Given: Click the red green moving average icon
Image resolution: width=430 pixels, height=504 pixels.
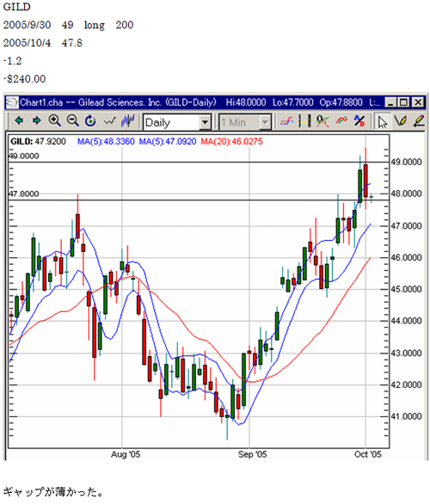Looking at the screenshot, I should [341, 121].
